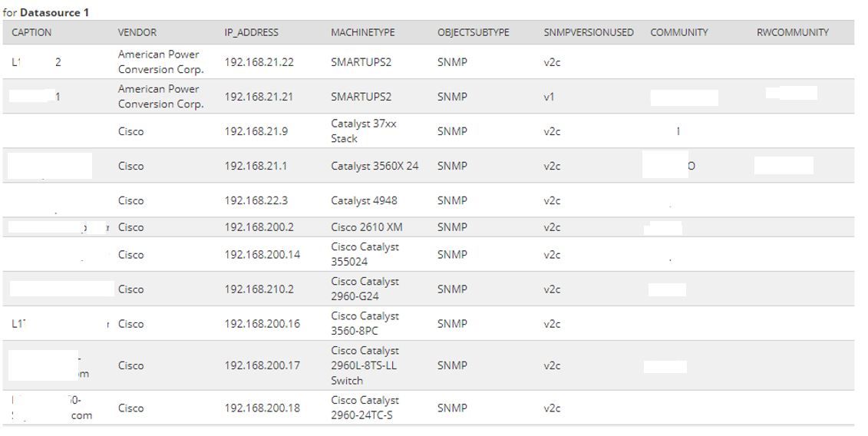Screen dimensions: 868x436
Task: Click the OBJECTSUBTYPE column header
Action: (x=473, y=32)
